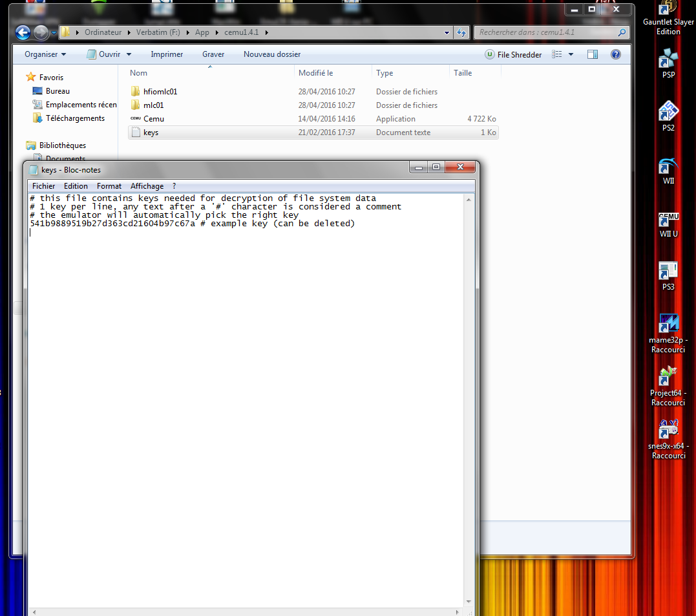Open the Edition menu in Bloc-notes
This screenshot has height=616, width=696.
point(76,186)
